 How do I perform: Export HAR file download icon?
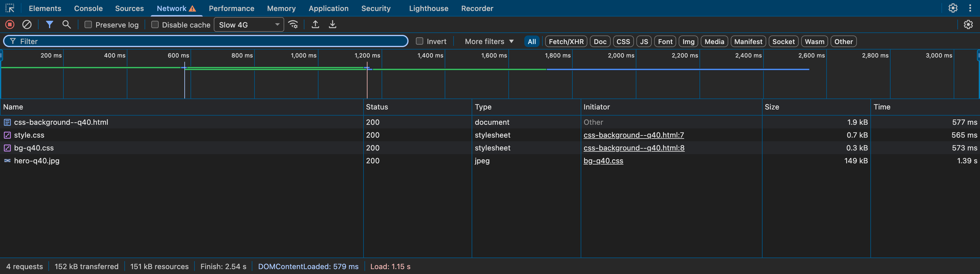click(333, 25)
